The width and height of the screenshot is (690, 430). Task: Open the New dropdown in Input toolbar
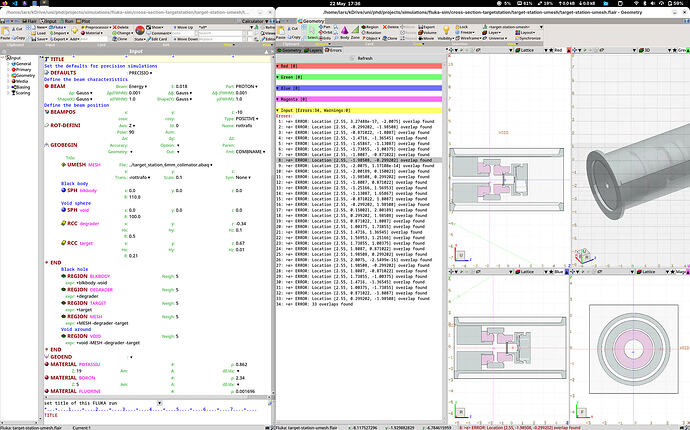click(x=40, y=27)
